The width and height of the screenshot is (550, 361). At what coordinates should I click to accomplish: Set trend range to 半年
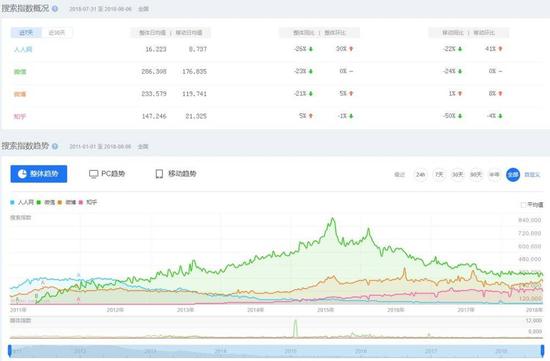coord(494,174)
